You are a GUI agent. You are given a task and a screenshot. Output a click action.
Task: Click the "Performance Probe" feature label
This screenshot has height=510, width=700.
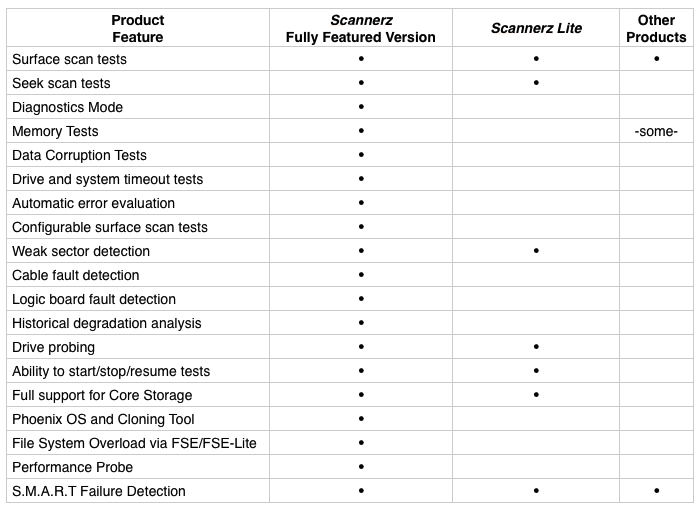tap(72, 467)
